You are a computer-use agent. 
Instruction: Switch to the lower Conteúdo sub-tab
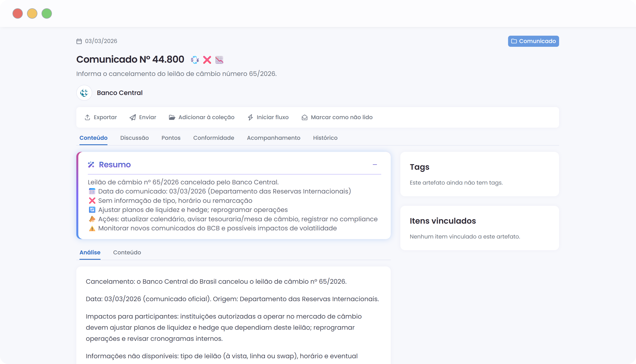(127, 253)
